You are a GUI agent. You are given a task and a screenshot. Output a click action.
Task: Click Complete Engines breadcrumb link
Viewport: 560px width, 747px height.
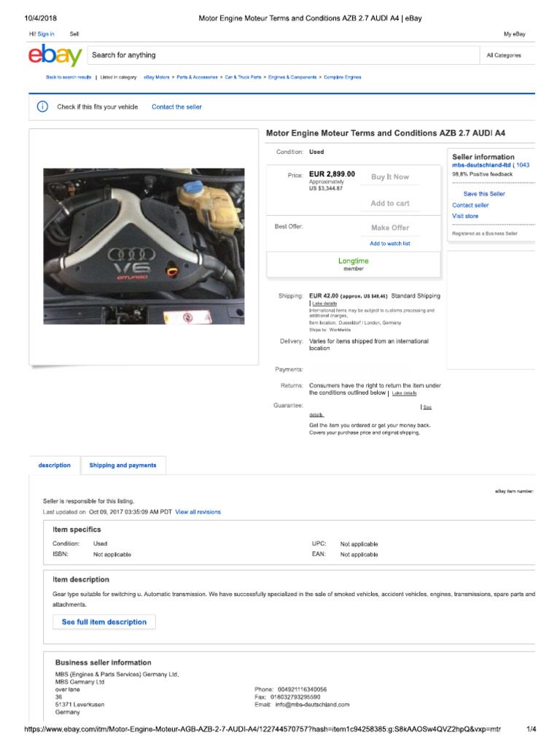pyautogui.click(x=343, y=77)
